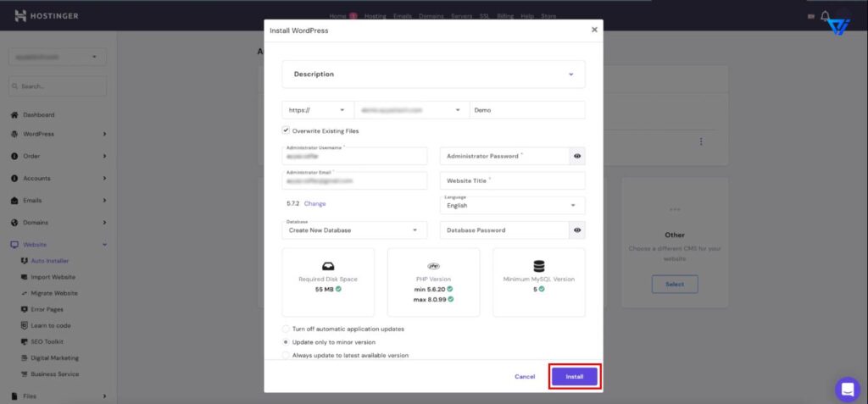This screenshot has width=868, height=404.
Task: Open SSL in the top navigation
Action: (484, 16)
